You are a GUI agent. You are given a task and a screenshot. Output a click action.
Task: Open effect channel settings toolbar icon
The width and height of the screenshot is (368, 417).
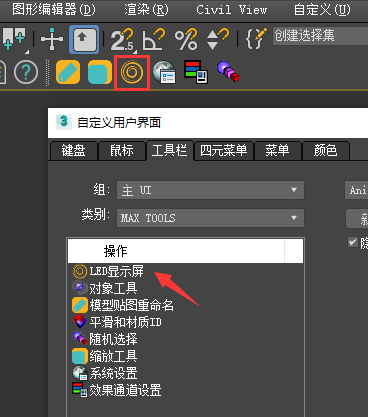click(196, 71)
